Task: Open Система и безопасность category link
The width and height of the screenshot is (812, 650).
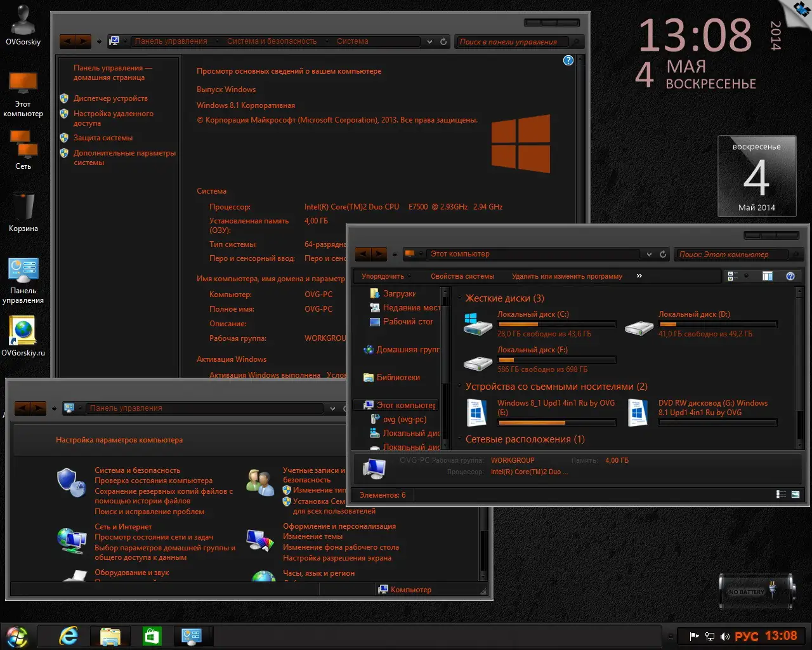Action: point(138,470)
